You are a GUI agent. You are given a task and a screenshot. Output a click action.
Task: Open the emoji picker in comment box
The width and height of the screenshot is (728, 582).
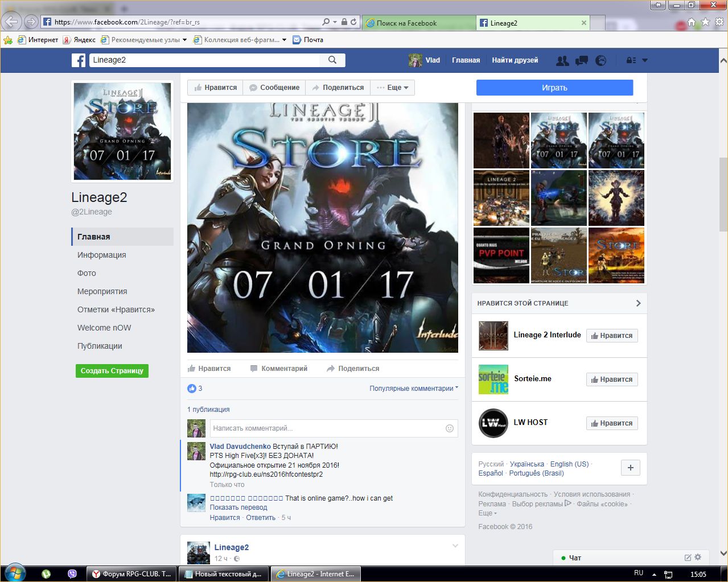[x=450, y=428]
